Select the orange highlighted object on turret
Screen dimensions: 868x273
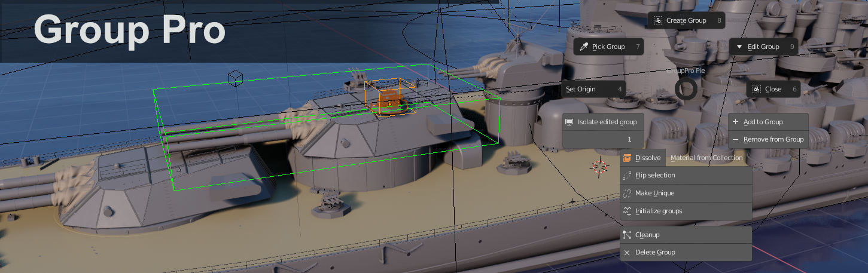coord(390,100)
